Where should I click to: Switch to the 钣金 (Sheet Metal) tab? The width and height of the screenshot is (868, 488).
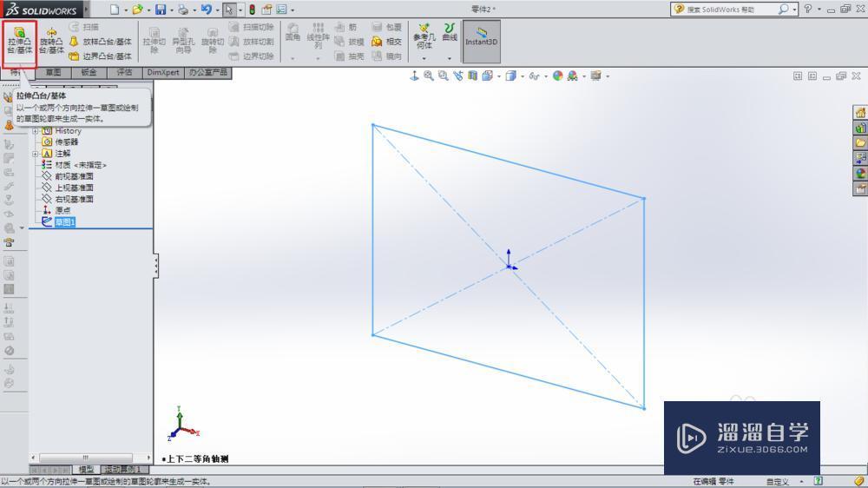89,73
